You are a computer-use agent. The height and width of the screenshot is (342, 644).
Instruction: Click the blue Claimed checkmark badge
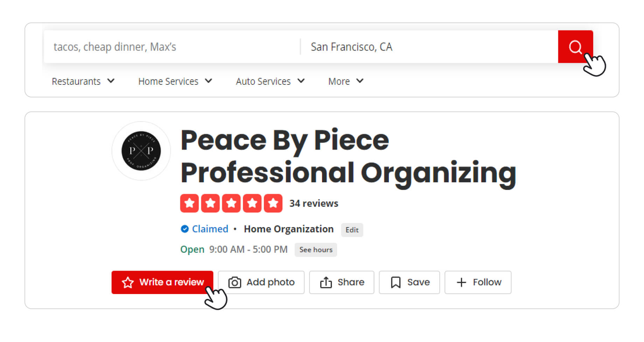pos(184,229)
